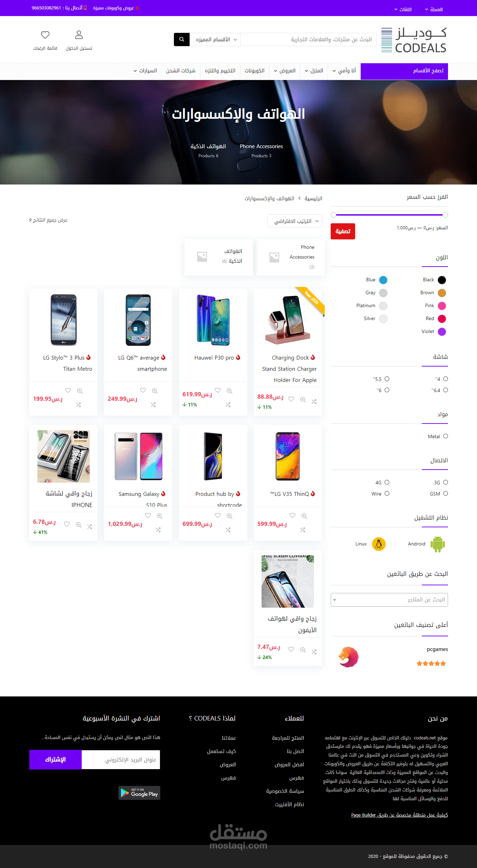Pick the Violet color swatch
This screenshot has height=868, width=477.
pos(442,332)
